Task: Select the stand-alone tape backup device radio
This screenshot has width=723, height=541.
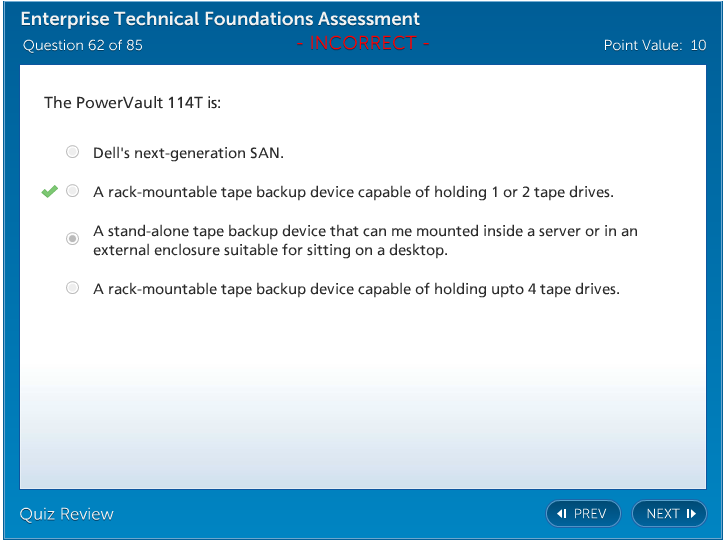Action: [x=73, y=239]
